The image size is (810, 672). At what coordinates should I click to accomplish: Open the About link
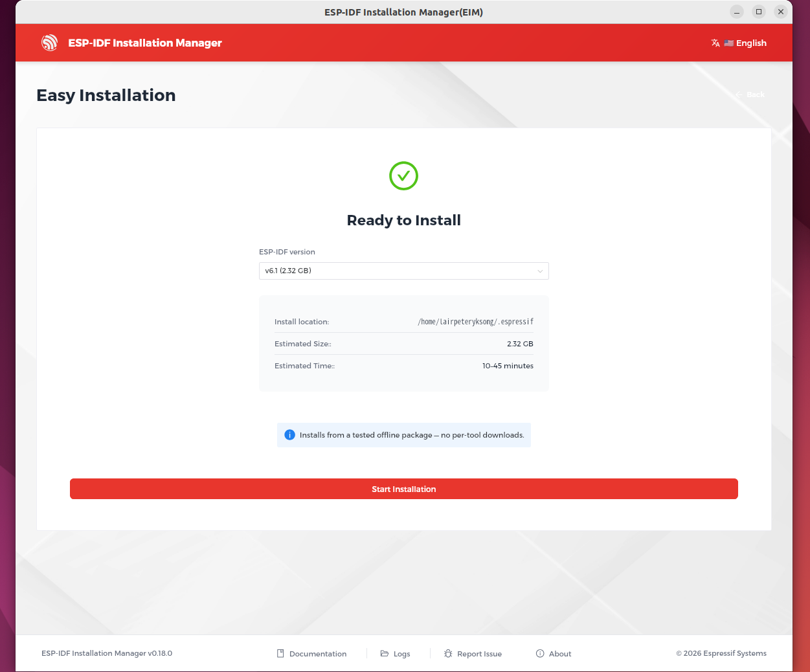coord(554,654)
